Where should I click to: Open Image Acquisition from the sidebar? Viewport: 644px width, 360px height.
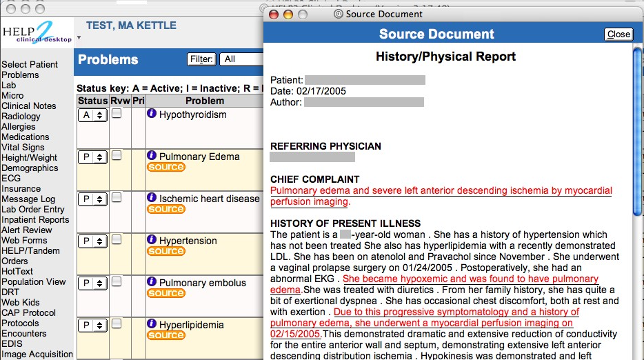[37, 354]
